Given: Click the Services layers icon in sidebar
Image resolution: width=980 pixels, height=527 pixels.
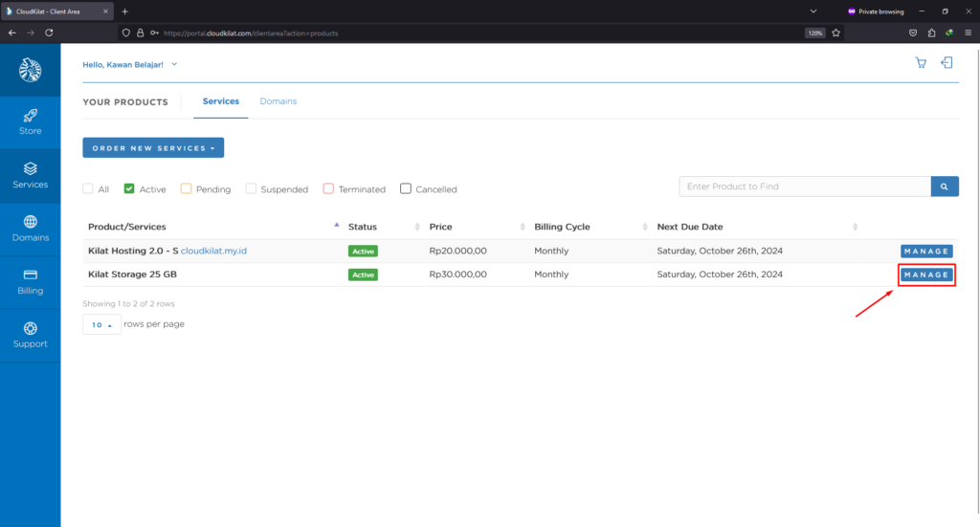Looking at the screenshot, I should point(30,168).
